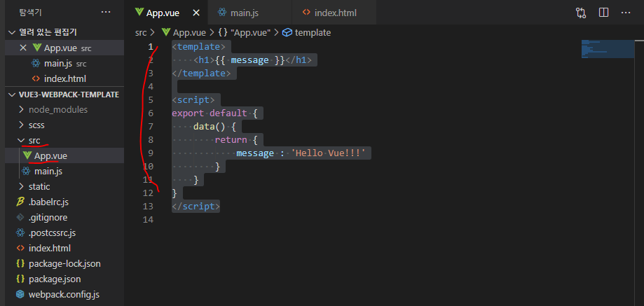
Task: Close the App.vue editor tab
Action: 196,13
